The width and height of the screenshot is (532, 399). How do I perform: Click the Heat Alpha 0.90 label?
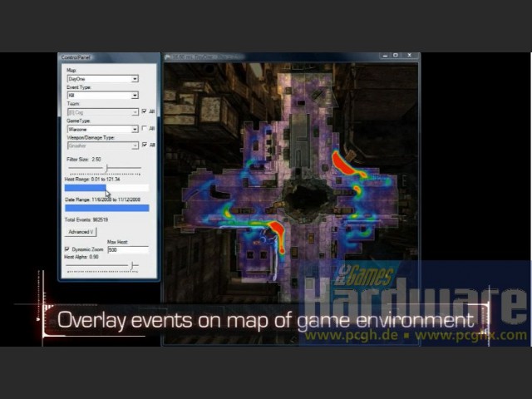tap(81, 257)
